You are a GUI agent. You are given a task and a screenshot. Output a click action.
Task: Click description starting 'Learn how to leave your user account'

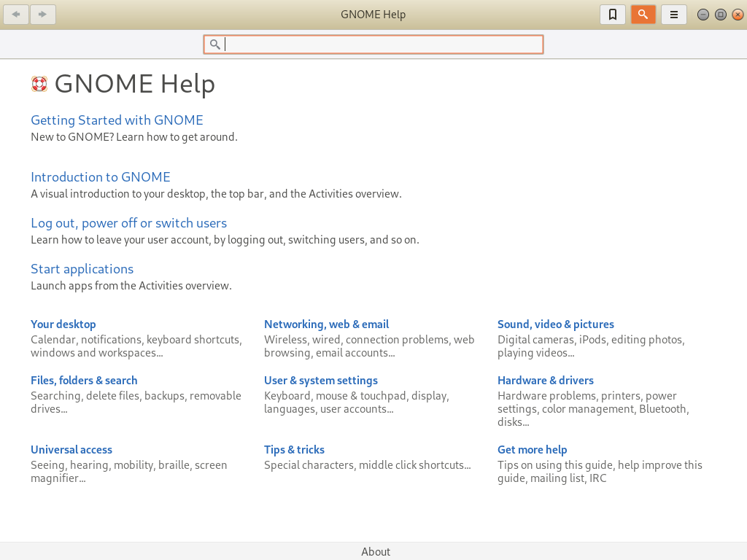225,240
